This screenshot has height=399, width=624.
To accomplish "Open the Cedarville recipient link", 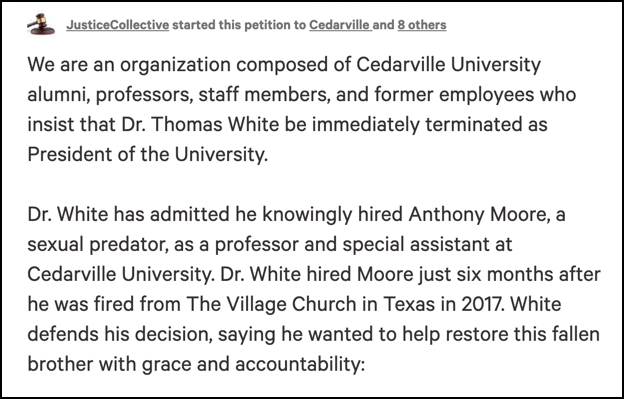I will click(x=340, y=25).
